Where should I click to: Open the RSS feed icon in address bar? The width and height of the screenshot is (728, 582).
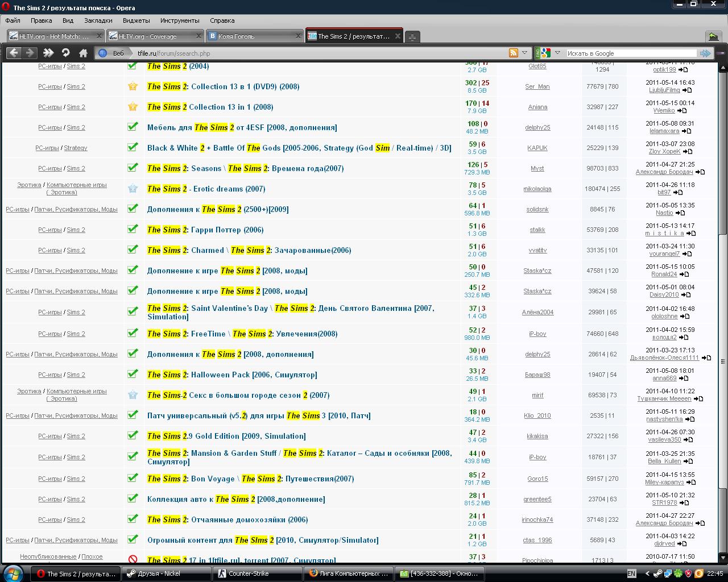(514, 53)
